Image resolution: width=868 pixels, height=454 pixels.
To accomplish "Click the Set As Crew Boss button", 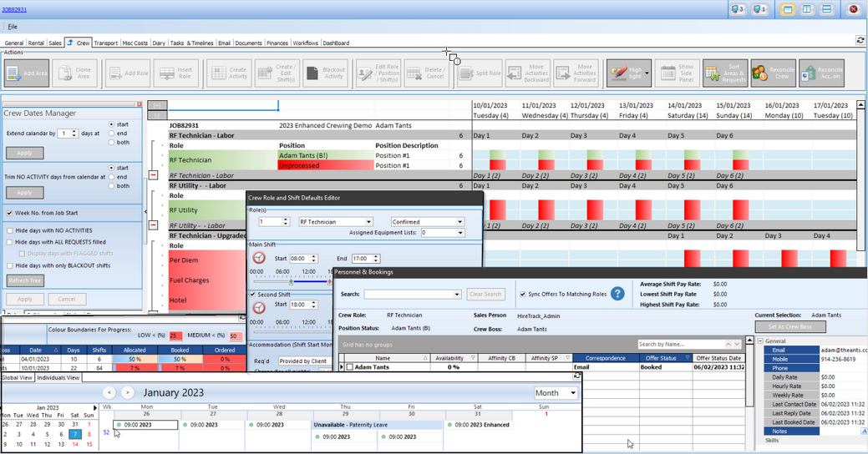I will 789,326.
